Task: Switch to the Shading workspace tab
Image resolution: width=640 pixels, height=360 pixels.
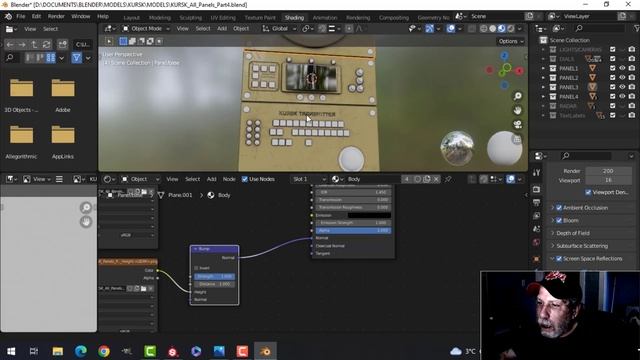Action: pyautogui.click(x=294, y=18)
